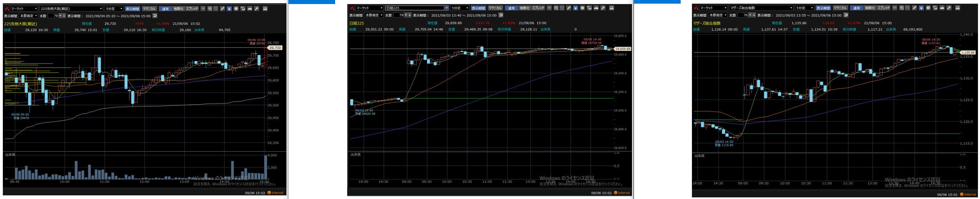Click zoom in magnifier in 225先物大阪 chart toolbar
The height and width of the screenshot is (199, 980).
[x=210, y=8]
